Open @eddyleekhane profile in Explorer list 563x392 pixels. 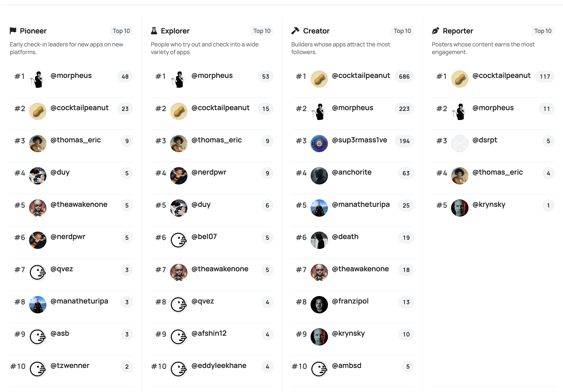pyautogui.click(x=219, y=366)
